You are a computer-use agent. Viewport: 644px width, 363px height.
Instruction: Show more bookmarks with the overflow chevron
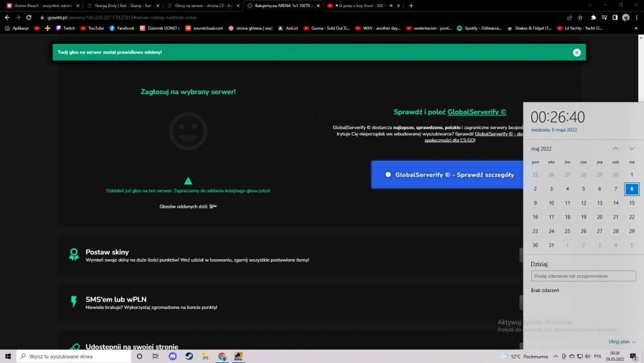pos(636,28)
